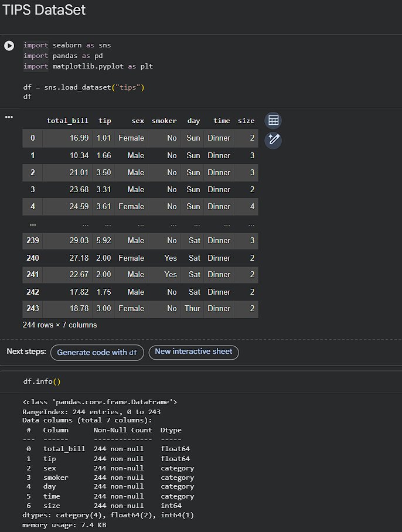Click the Next steps: label

pyautogui.click(x=26, y=352)
